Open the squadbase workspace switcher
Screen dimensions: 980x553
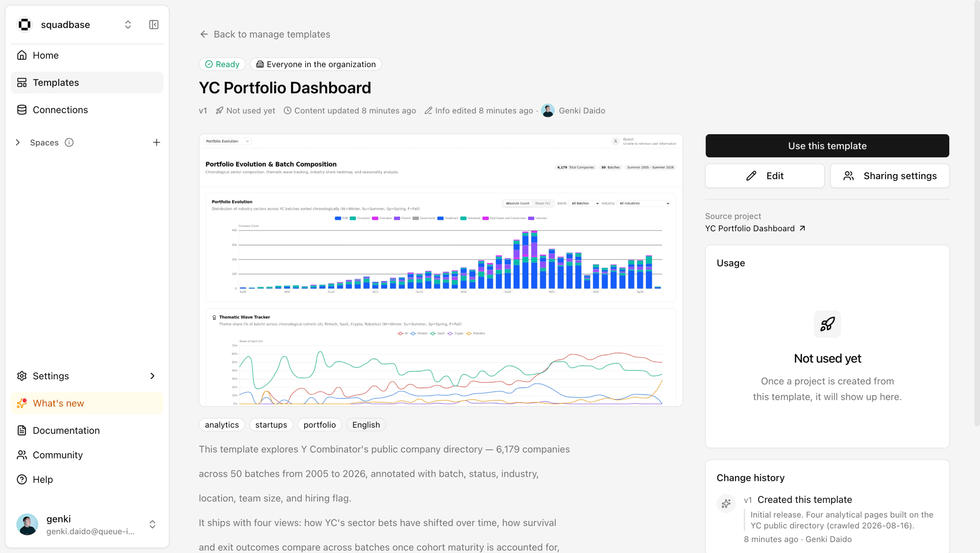point(128,25)
